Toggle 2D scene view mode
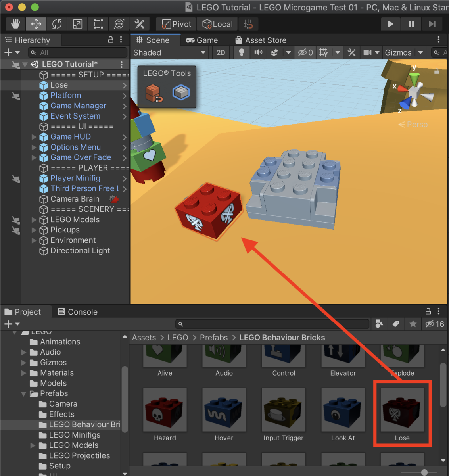 [x=221, y=52]
